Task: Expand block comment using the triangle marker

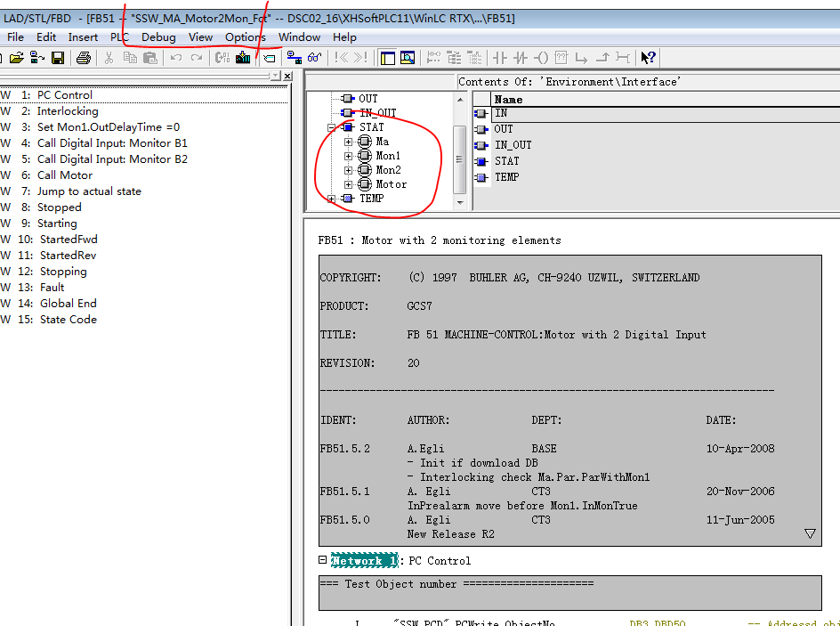Action: coord(810,533)
